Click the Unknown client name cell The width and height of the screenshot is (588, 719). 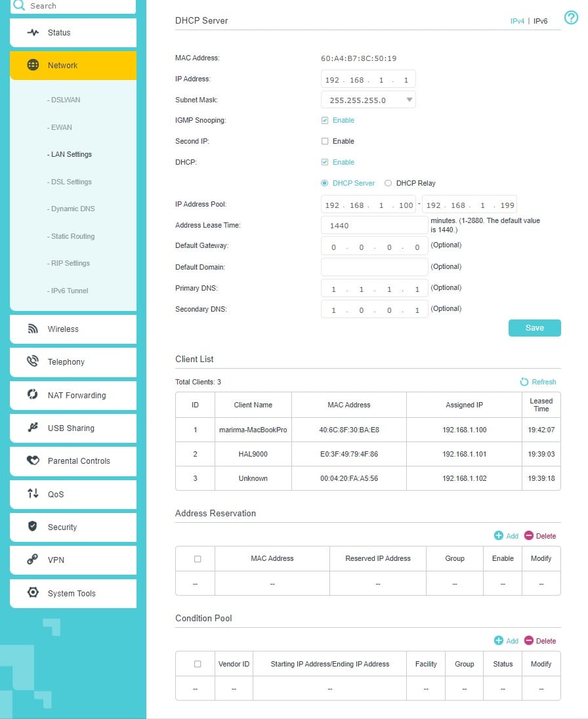pos(253,478)
